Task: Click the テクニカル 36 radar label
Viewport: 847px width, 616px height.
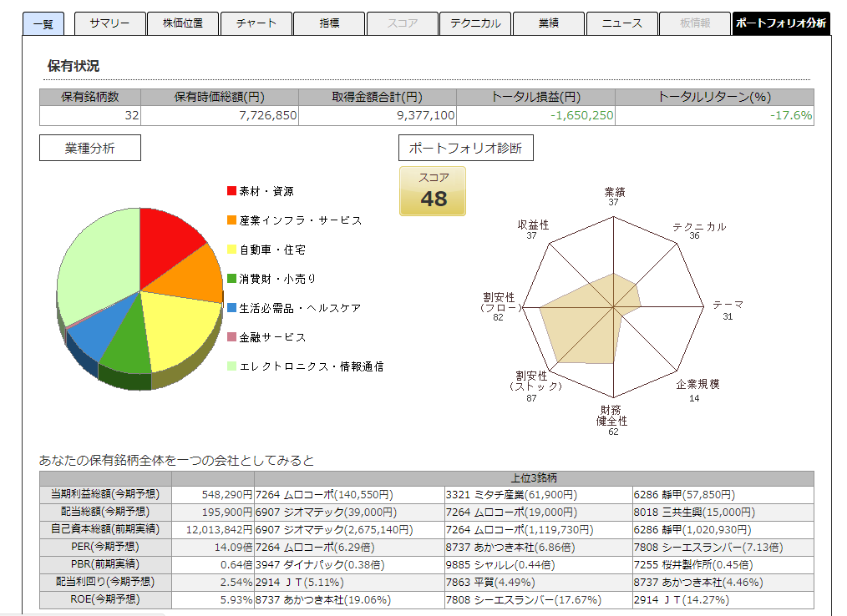Action: coord(699,230)
